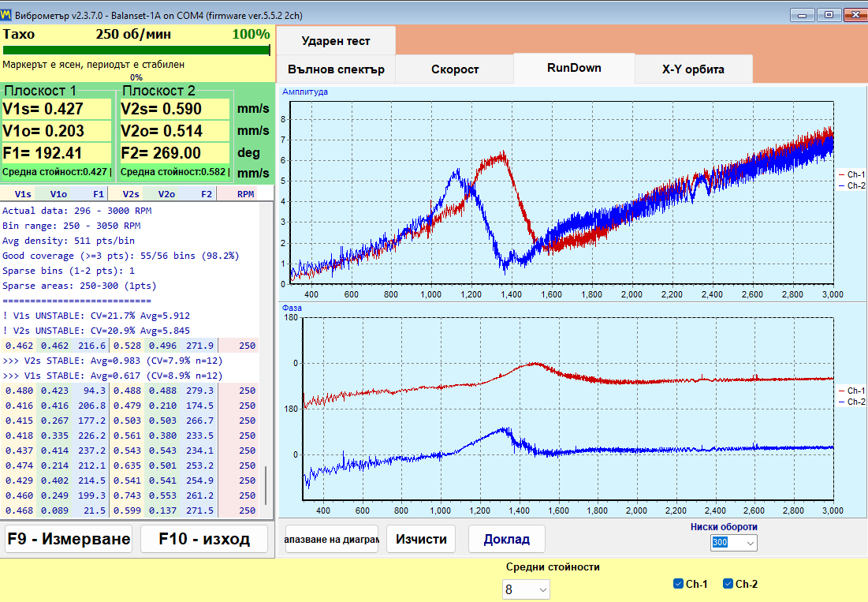Click the F1= 192.41 value field

click(56, 153)
